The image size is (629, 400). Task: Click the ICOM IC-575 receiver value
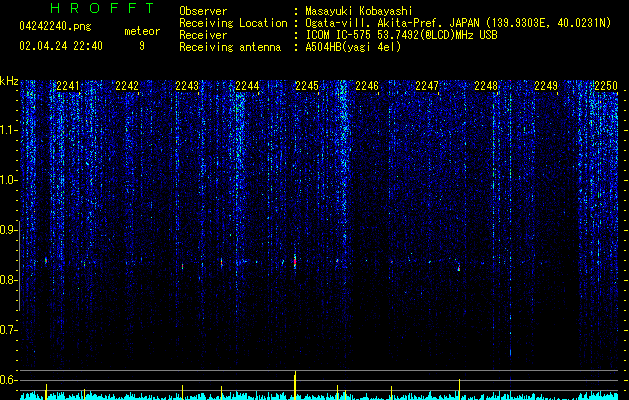point(401,35)
